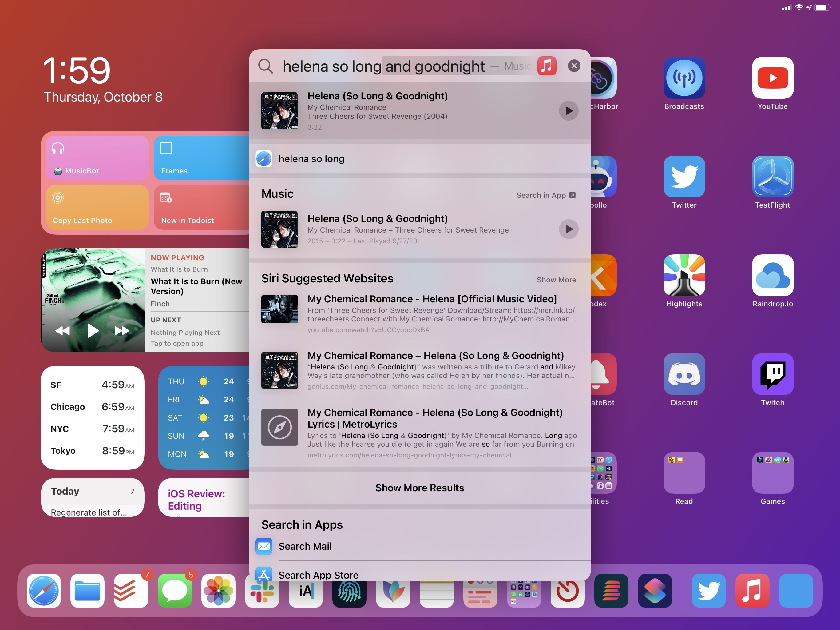840x630 pixels.
Task: Search Safari for helena so long
Action: [420, 159]
